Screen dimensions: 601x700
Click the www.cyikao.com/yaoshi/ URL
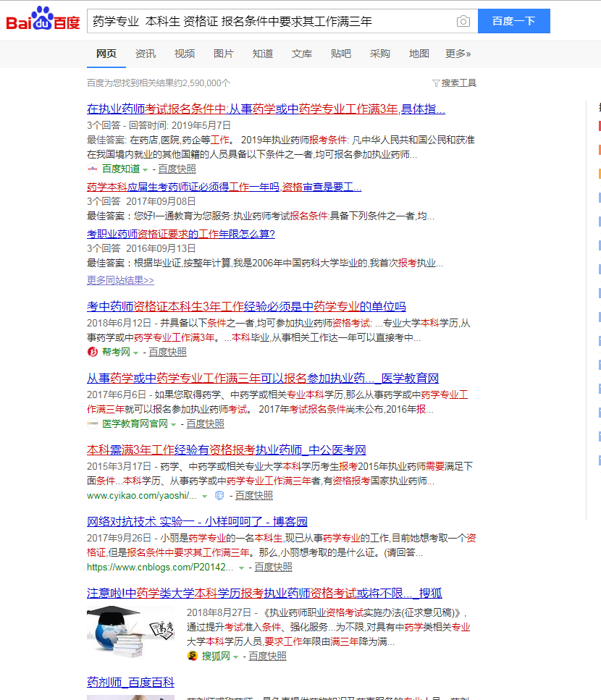141,496
